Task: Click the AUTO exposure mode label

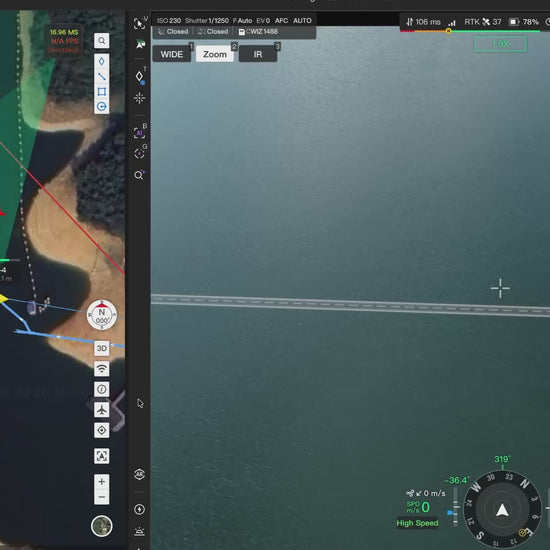Action: (302, 21)
